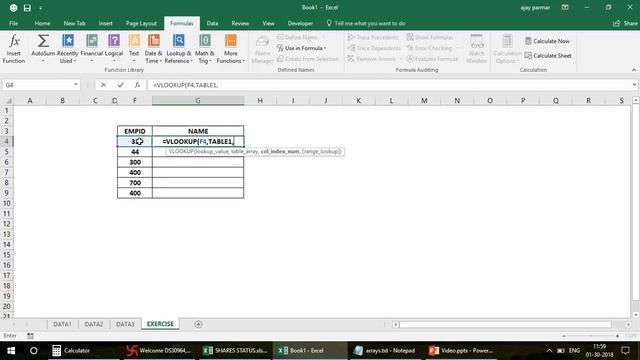The image size is (640, 360).
Task: Open the Insert Function dialog
Action: point(14,49)
